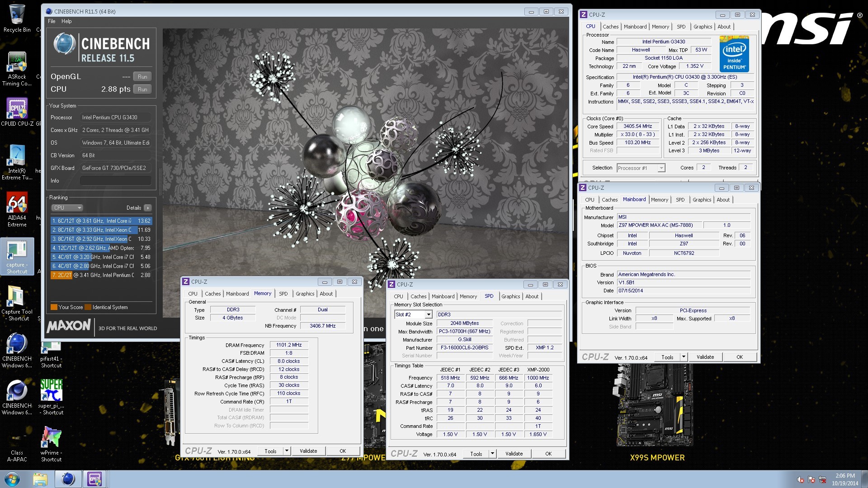Open the Slot #2 memory slot dropdown
This screenshot has height=488, width=868.
[413, 314]
